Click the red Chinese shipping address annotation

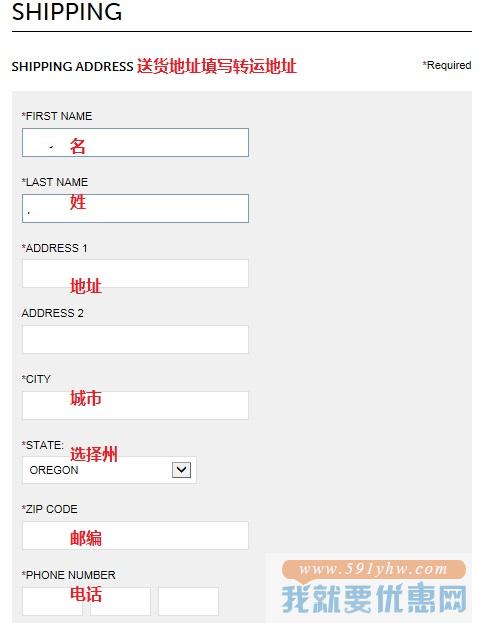217,66
